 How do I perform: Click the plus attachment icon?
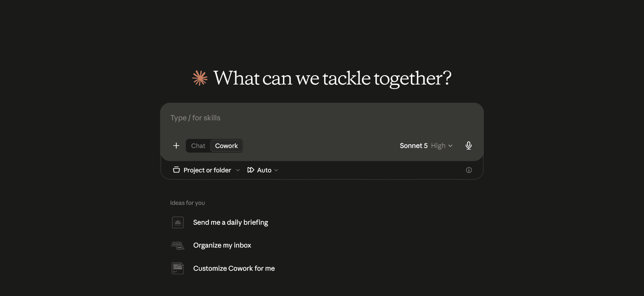[x=176, y=146]
